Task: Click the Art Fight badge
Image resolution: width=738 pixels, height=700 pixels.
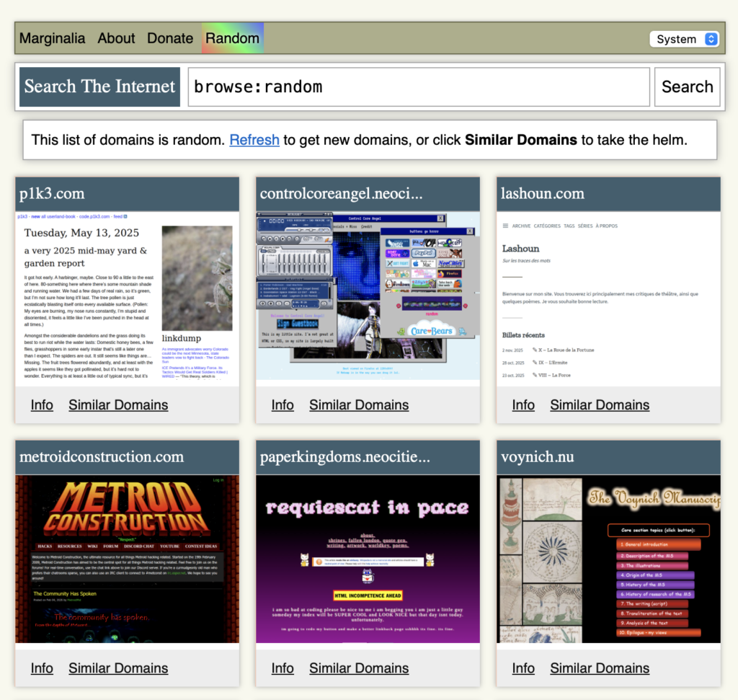Action: [398, 263]
